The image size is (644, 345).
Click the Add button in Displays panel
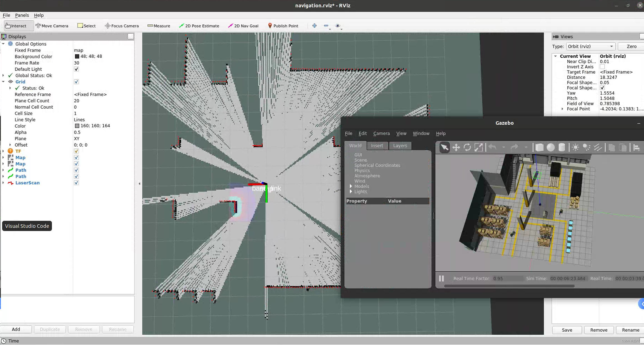pyautogui.click(x=16, y=329)
